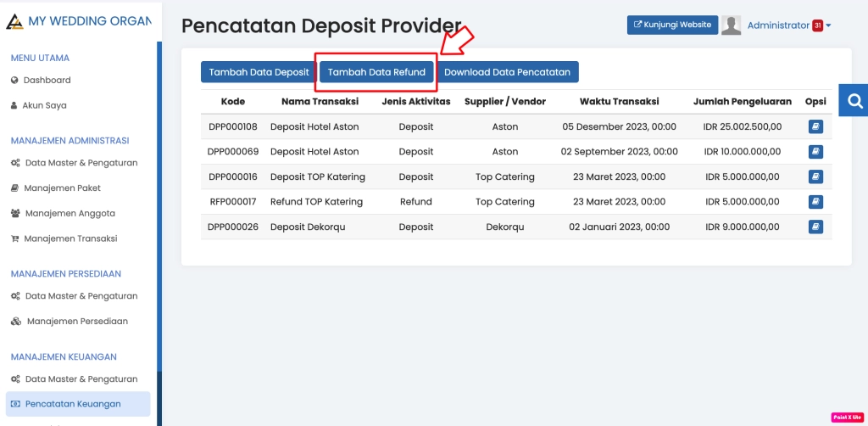Expand the Administrator user dropdown

(x=787, y=25)
